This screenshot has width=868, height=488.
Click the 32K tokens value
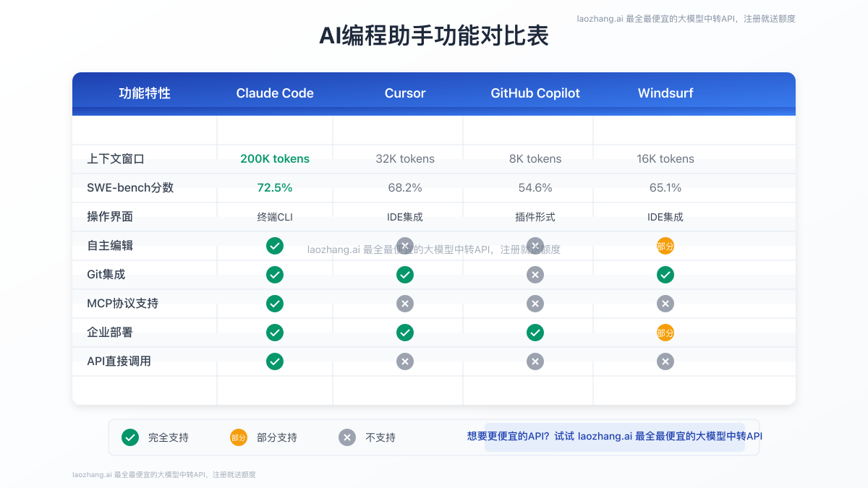405,159
